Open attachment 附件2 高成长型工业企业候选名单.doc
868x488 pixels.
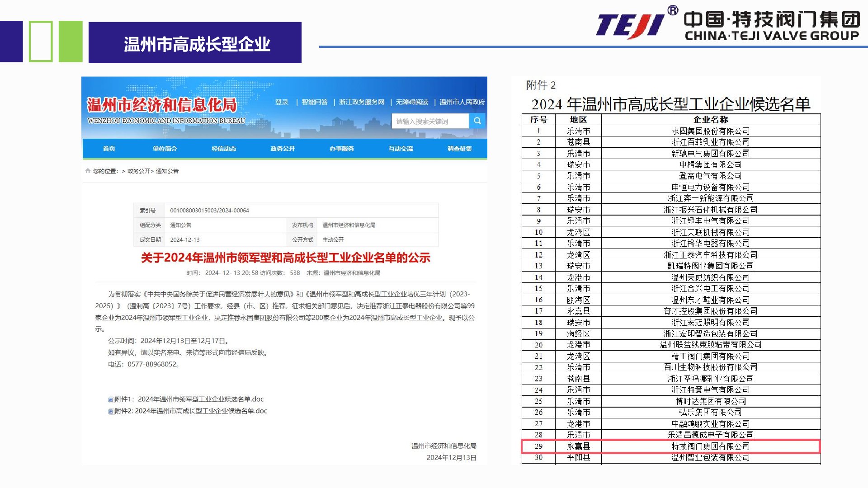click(x=191, y=411)
